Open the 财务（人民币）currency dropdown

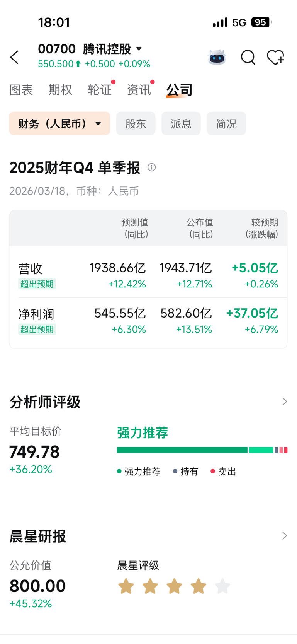60,123
